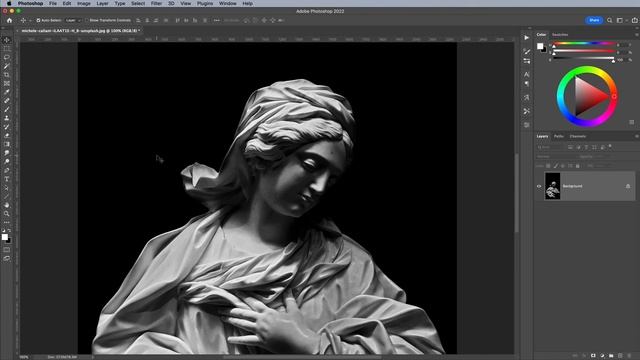Open the alignment more options ellipsis
This screenshot has height=360, width=640.
216,20
